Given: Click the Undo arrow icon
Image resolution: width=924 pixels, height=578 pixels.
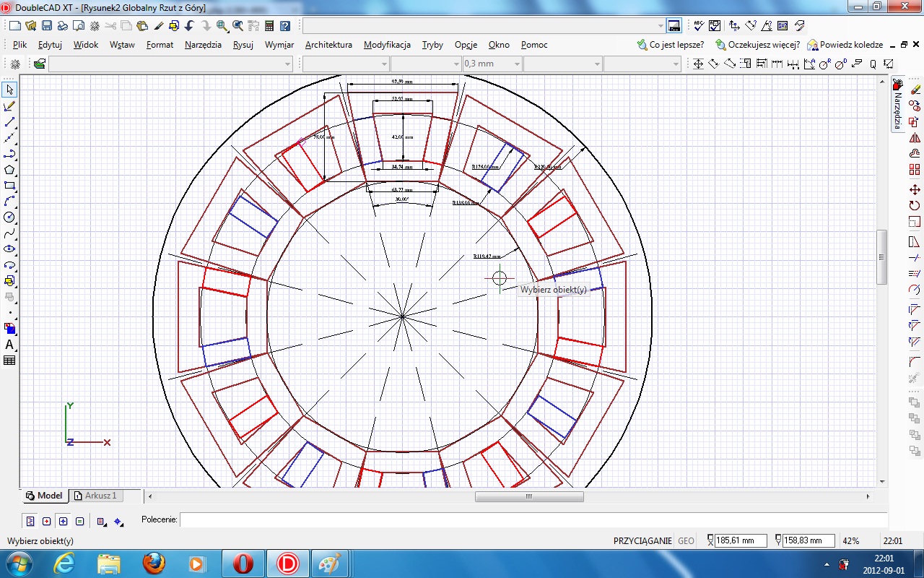Looking at the screenshot, I should click(x=189, y=26).
